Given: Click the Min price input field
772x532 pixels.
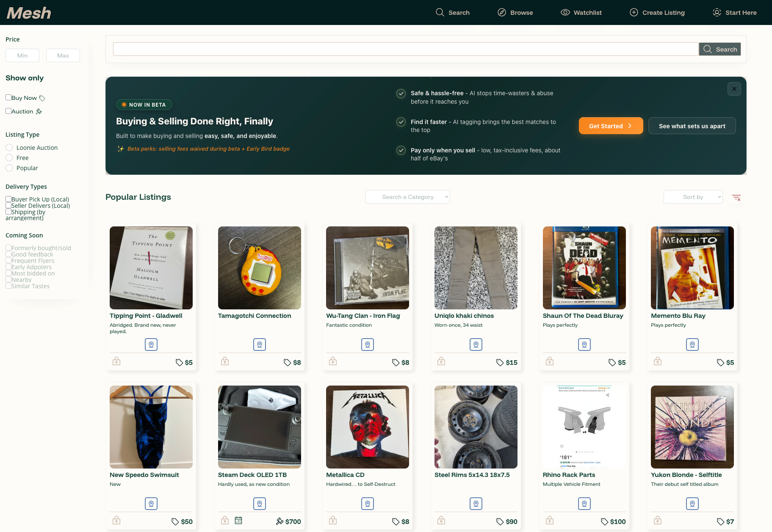Looking at the screenshot, I should (22, 55).
